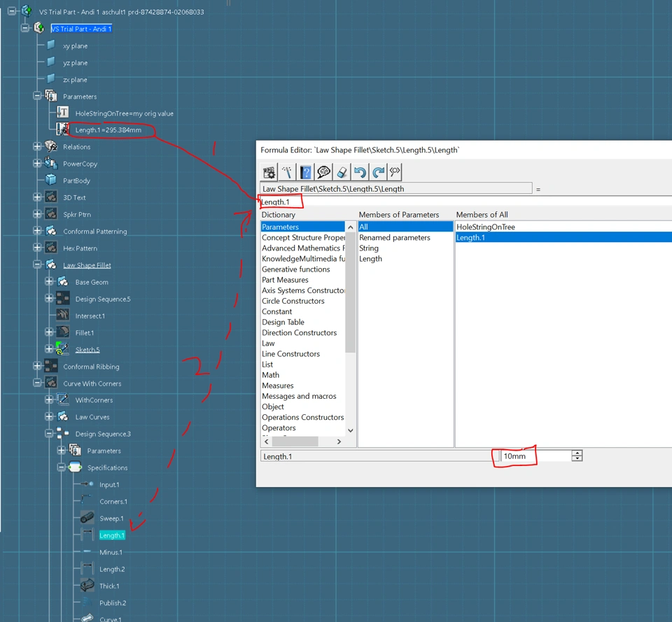
Task: Click the Thick.1 feature icon
Action: (87, 586)
